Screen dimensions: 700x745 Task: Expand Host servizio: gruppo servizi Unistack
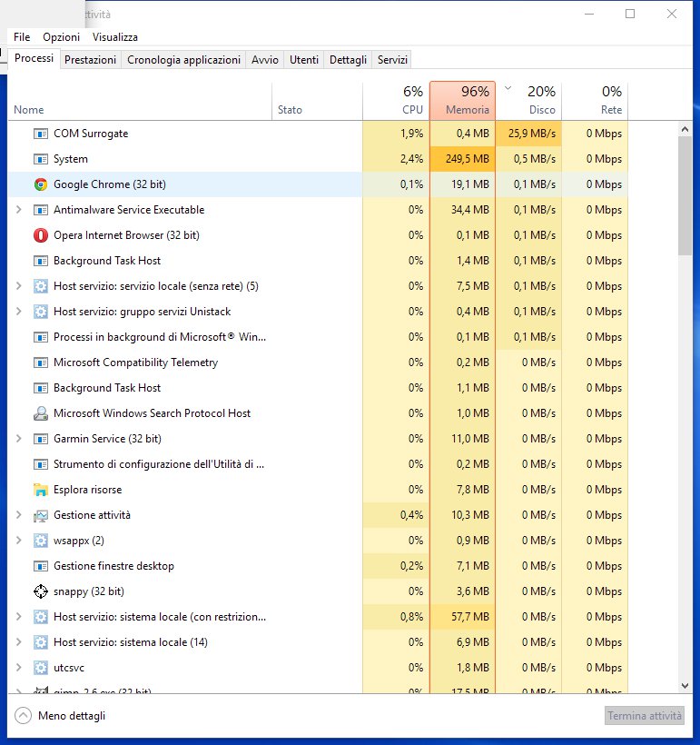[x=18, y=312]
